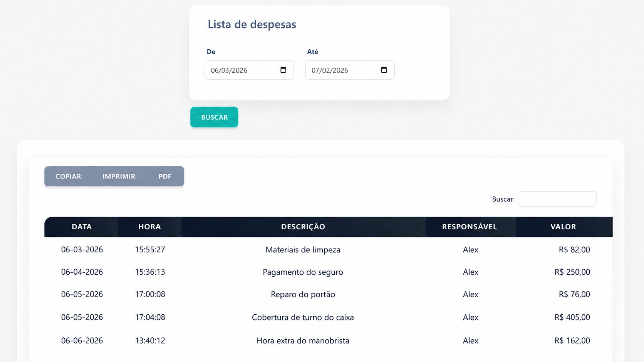The image size is (644, 362).
Task: Select 'Hora extra do manobrista' cell
Action: click(303, 340)
